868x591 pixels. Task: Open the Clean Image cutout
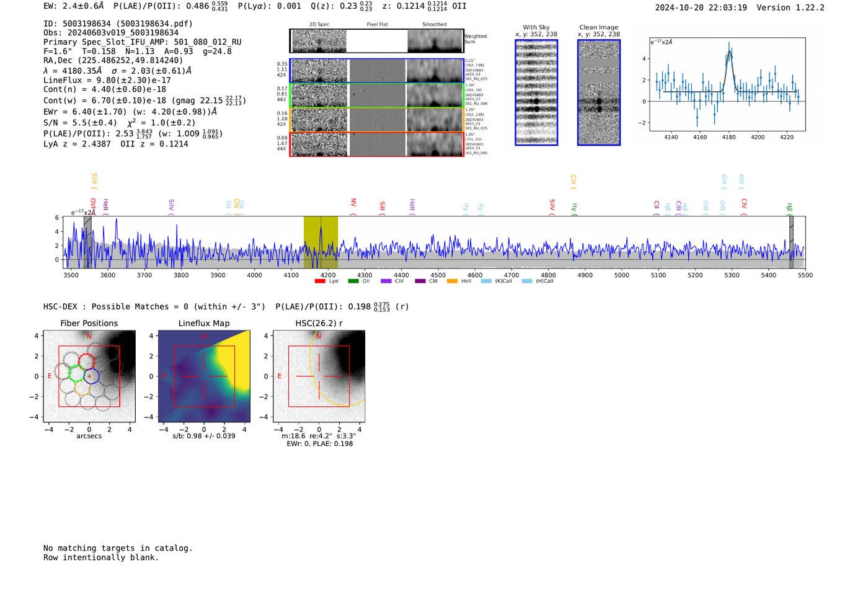tap(599, 92)
